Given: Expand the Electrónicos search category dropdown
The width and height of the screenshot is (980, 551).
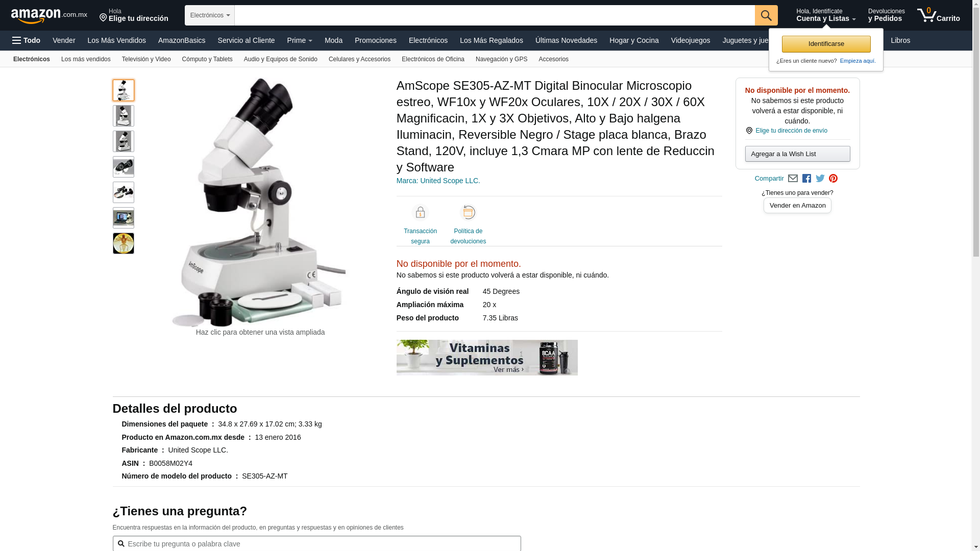Looking at the screenshot, I should [x=210, y=15].
